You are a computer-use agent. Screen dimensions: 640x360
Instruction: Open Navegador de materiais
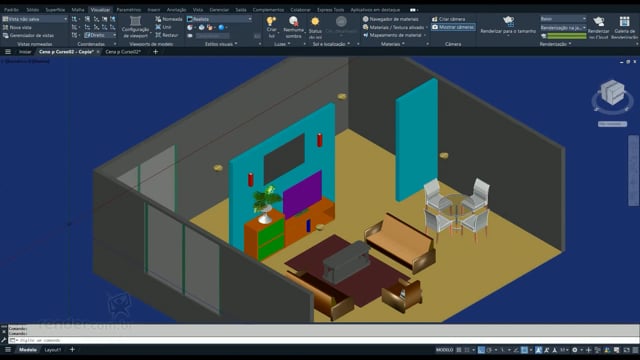click(390, 19)
